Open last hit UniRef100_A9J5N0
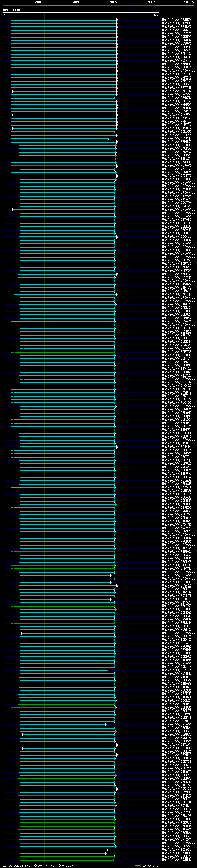The height and width of the screenshot is (868, 197). click(x=177, y=860)
